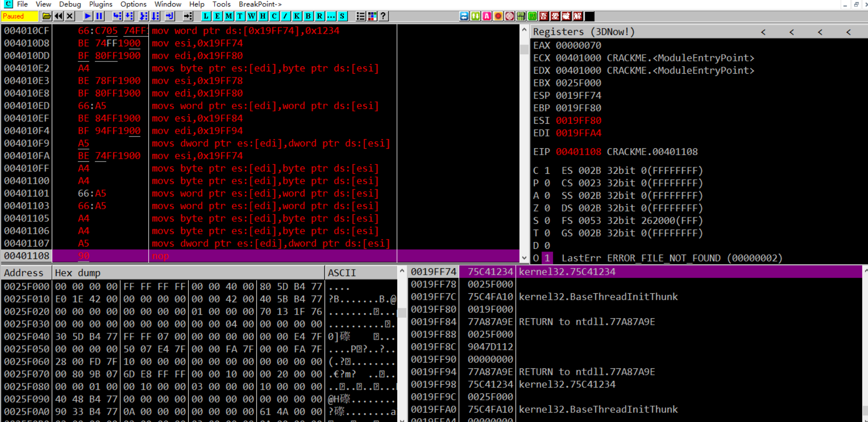Show Patches via the slash icon
This screenshot has height=422, width=868.
click(286, 16)
